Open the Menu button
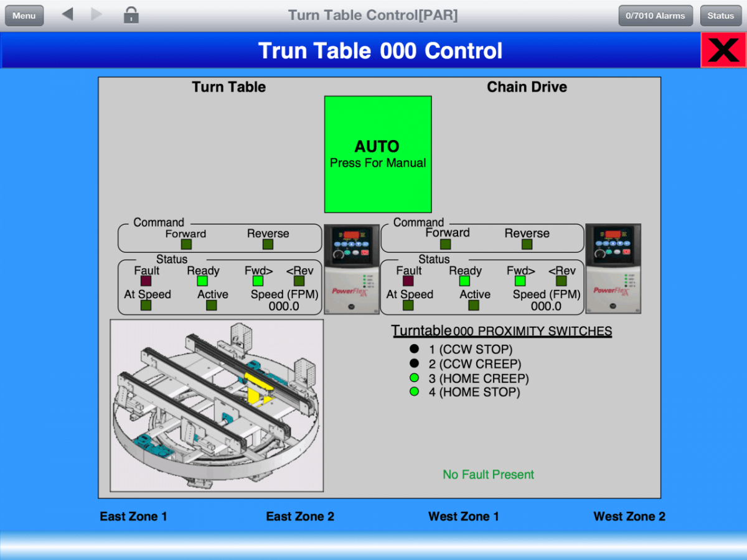The width and height of the screenshot is (747, 560). pyautogui.click(x=24, y=16)
